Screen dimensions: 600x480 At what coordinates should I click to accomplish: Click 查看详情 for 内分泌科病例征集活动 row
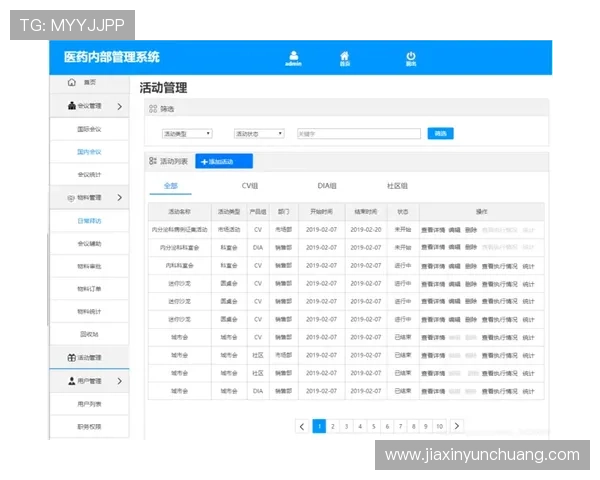tap(433, 230)
